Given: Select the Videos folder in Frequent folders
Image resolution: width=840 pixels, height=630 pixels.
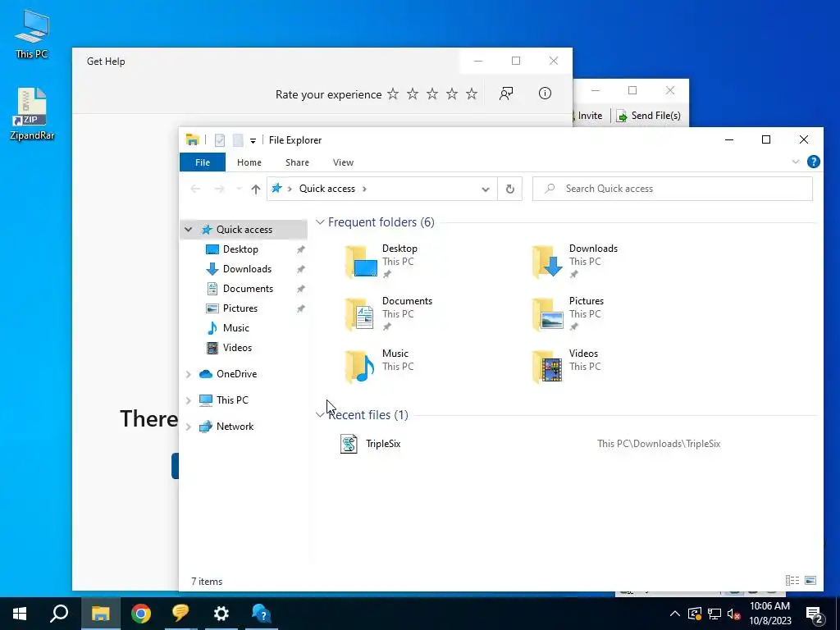Looking at the screenshot, I should coord(568,367).
